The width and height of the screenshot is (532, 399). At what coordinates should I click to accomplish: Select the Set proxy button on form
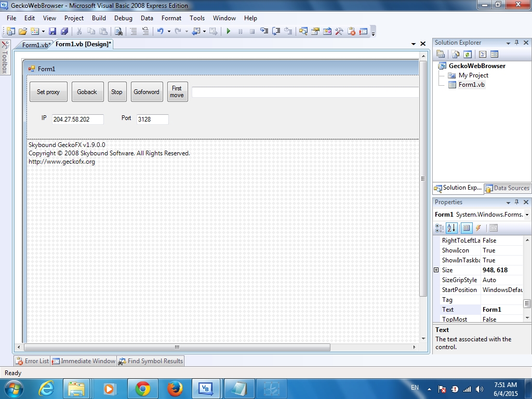48,91
